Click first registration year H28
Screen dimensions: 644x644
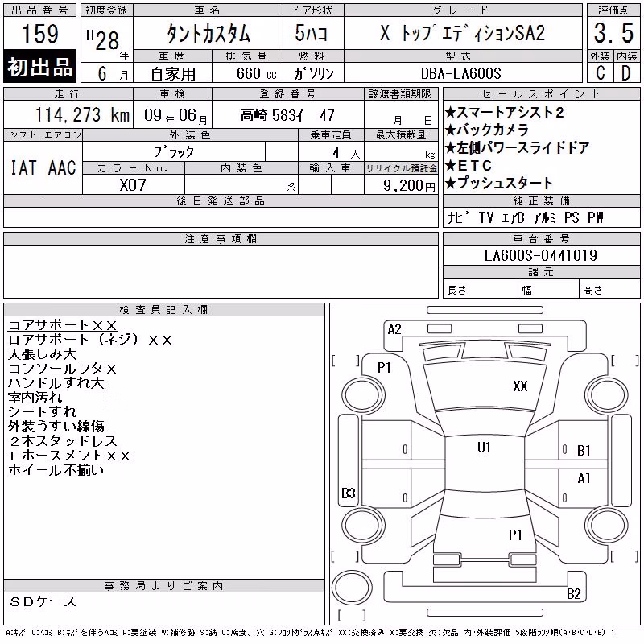[104, 39]
